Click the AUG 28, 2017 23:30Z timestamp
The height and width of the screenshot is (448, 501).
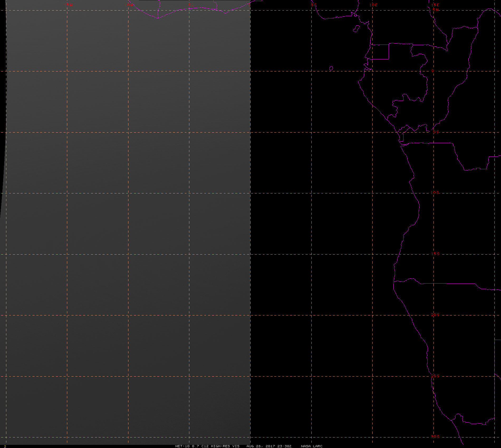(269, 446)
